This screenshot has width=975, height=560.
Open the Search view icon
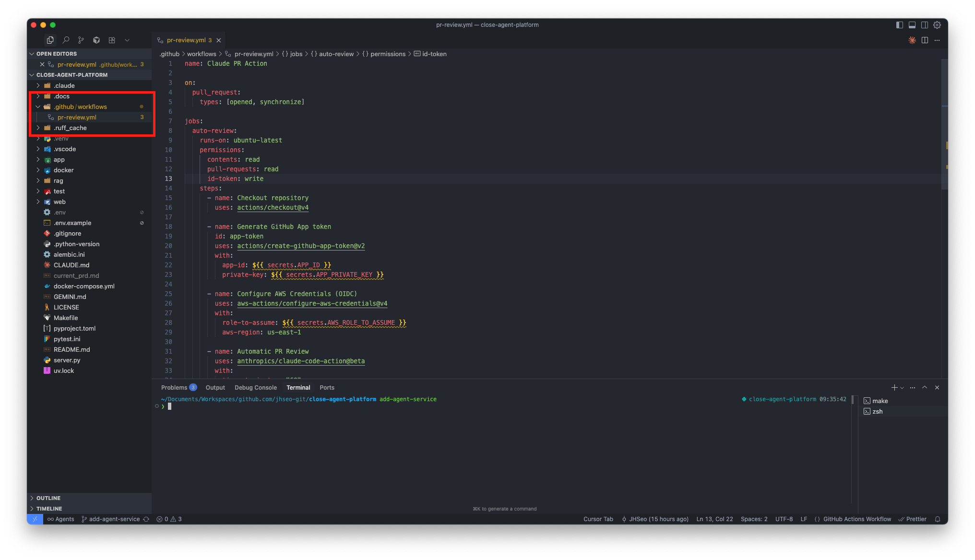66,40
